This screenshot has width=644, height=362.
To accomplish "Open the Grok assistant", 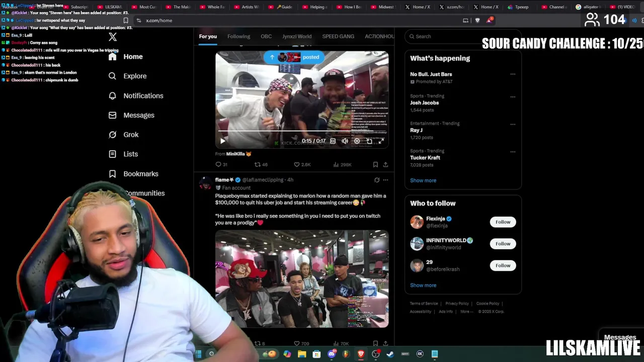I will point(124,135).
